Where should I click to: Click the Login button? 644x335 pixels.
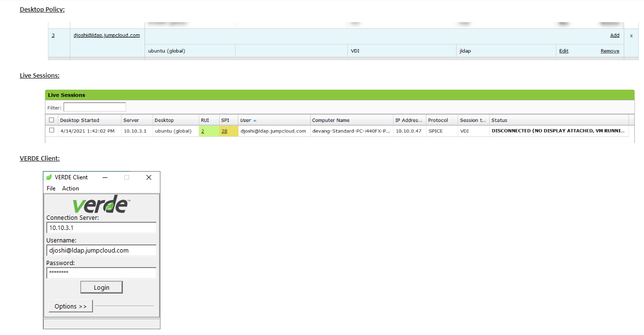tap(102, 287)
